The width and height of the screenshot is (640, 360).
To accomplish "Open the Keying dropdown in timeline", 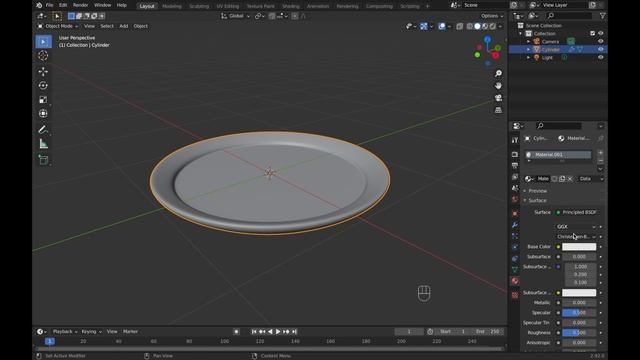I will (91, 332).
